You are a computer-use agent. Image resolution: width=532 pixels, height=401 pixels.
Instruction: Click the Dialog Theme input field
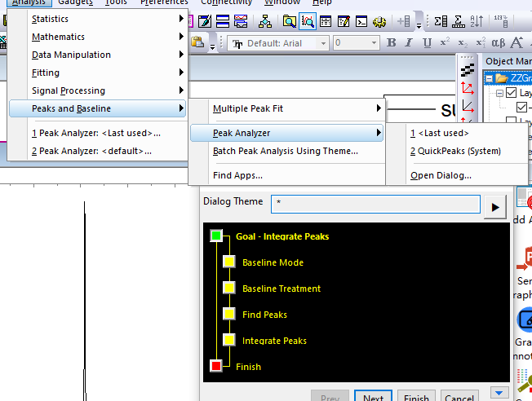(x=375, y=204)
